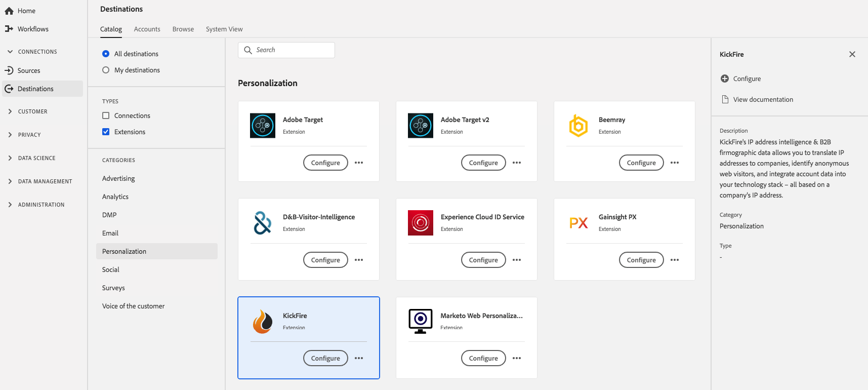Configure the Adobe Target v2 extension
This screenshot has height=390, width=868.
(x=483, y=163)
